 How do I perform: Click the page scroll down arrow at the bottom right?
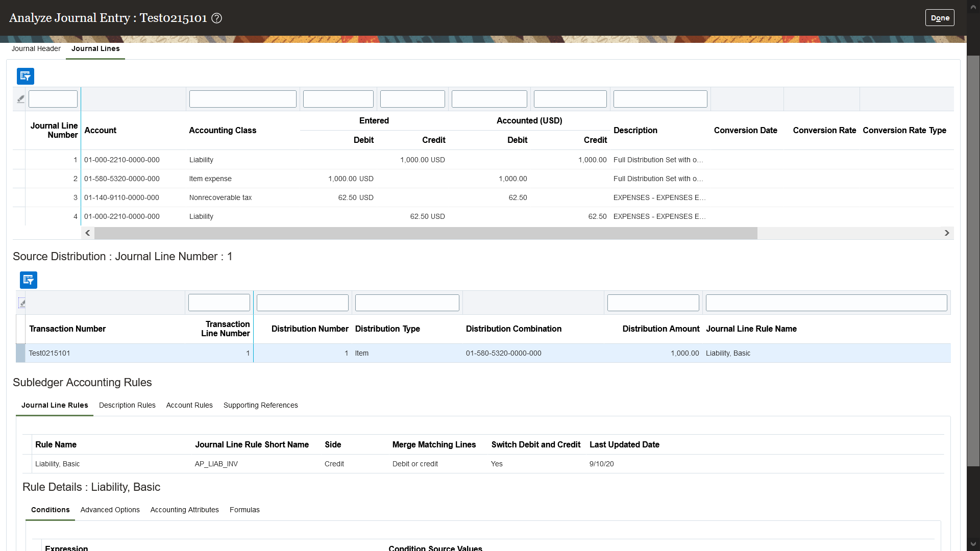(x=973, y=544)
